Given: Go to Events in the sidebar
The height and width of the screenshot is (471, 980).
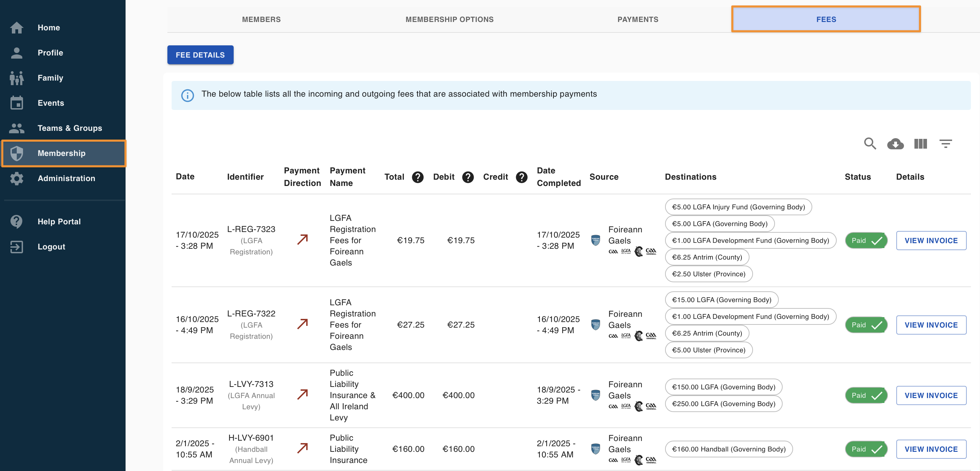Looking at the screenshot, I should pyautogui.click(x=63, y=103).
